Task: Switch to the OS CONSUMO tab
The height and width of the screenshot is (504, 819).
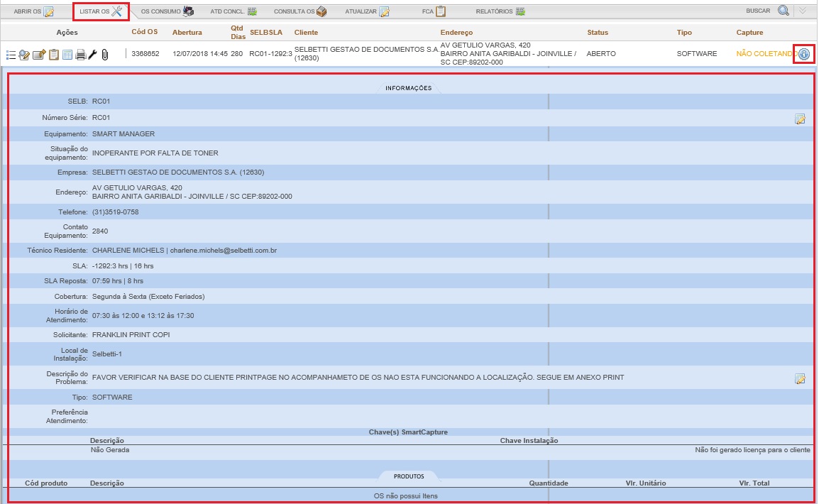Action: click(x=167, y=11)
